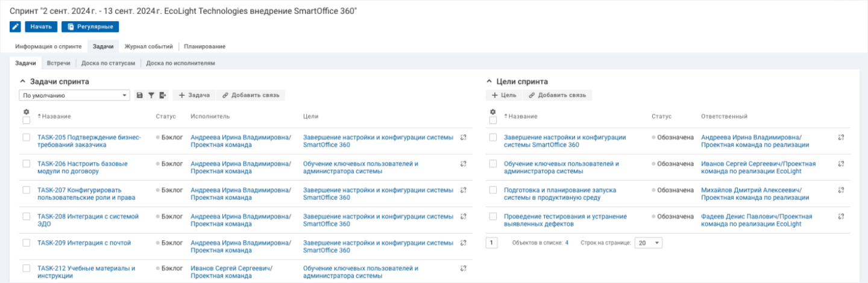
Task: Tick the TASK-209 row checkbox
Action: click(x=26, y=243)
